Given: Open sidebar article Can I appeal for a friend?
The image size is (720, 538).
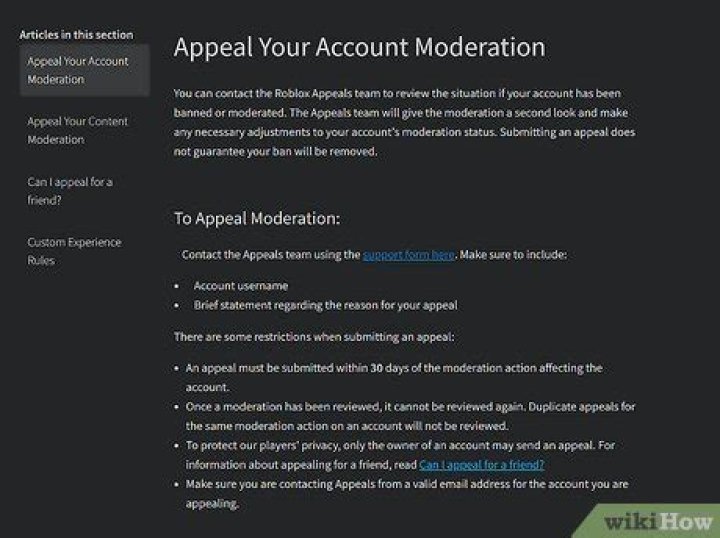Looking at the screenshot, I should click(70, 190).
